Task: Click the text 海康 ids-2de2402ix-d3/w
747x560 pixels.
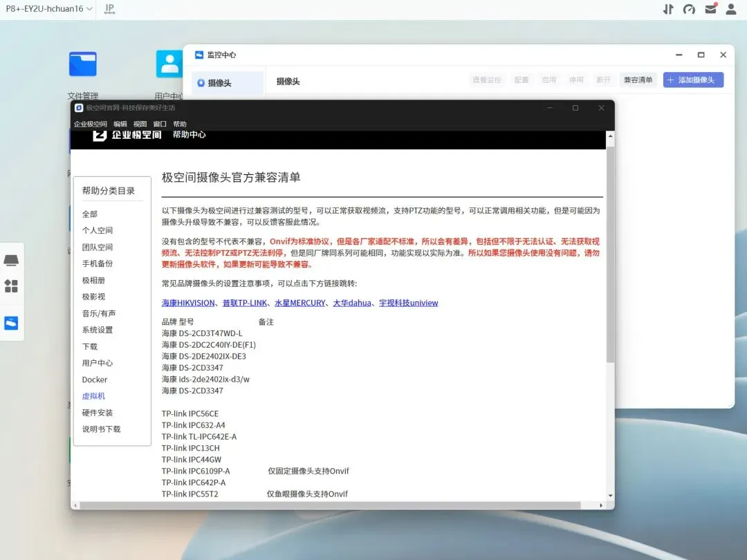Action: [206, 379]
